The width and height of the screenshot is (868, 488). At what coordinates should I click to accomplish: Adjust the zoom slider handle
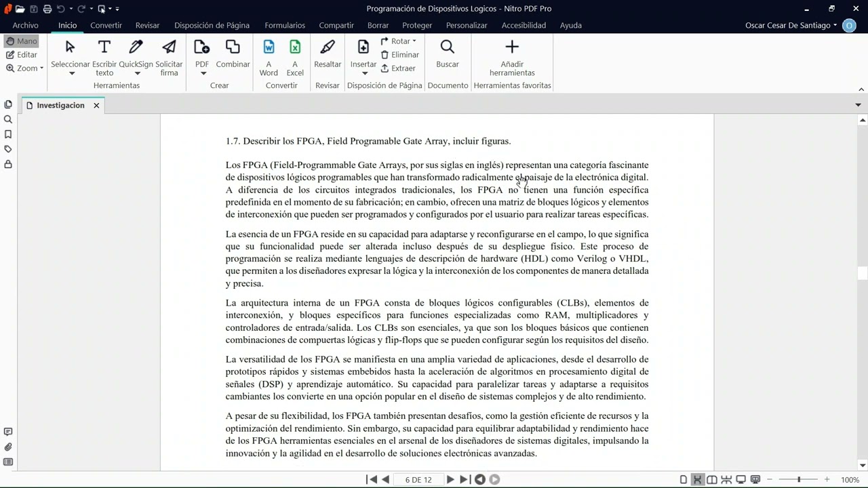tap(799, 479)
